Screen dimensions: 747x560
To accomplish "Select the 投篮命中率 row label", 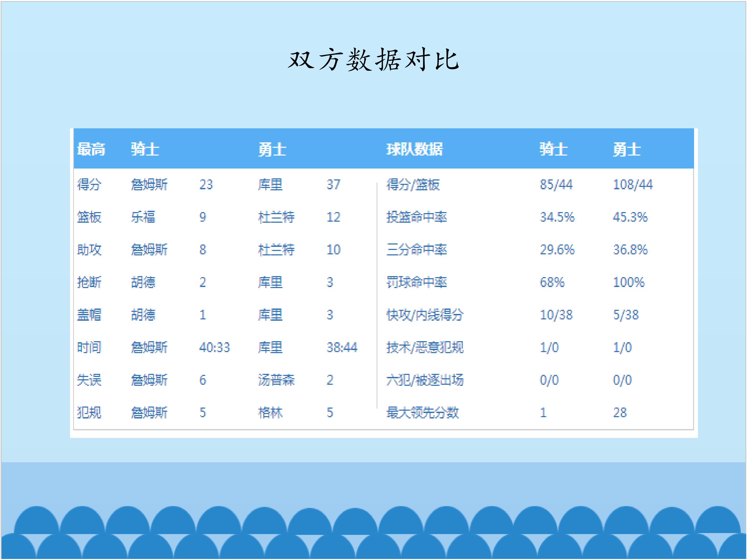I will click(416, 217).
